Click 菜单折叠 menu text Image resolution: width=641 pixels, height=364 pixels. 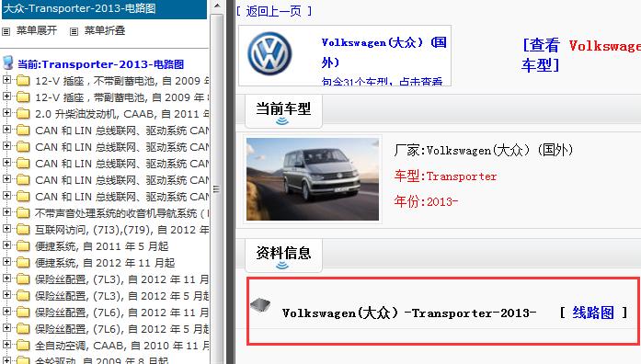click(x=105, y=30)
